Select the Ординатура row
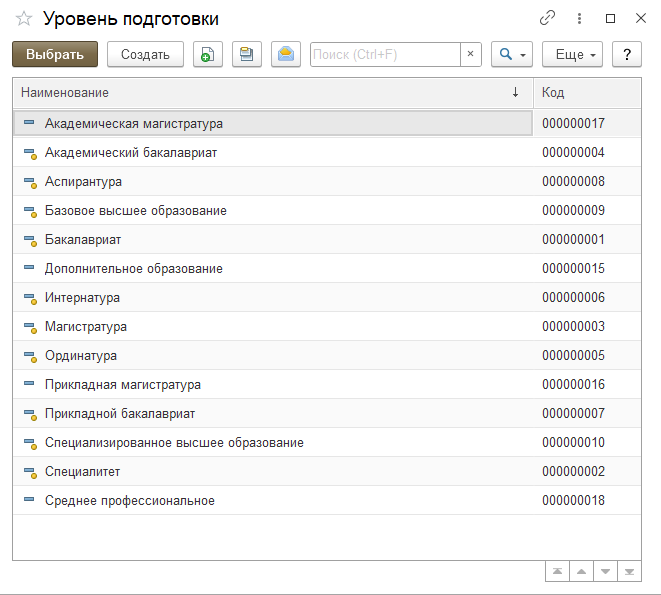 pos(327,355)
